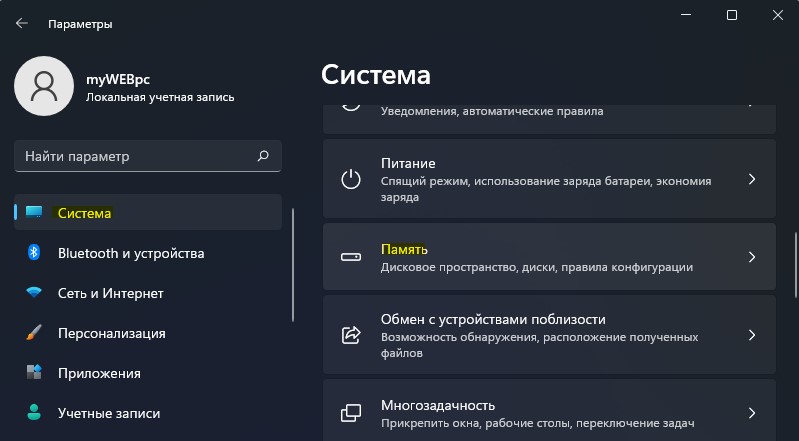The width and height of the screenshot is (799, 441).
Task: Expand the Питание row chevron
Action: click(x=752, y=179)
